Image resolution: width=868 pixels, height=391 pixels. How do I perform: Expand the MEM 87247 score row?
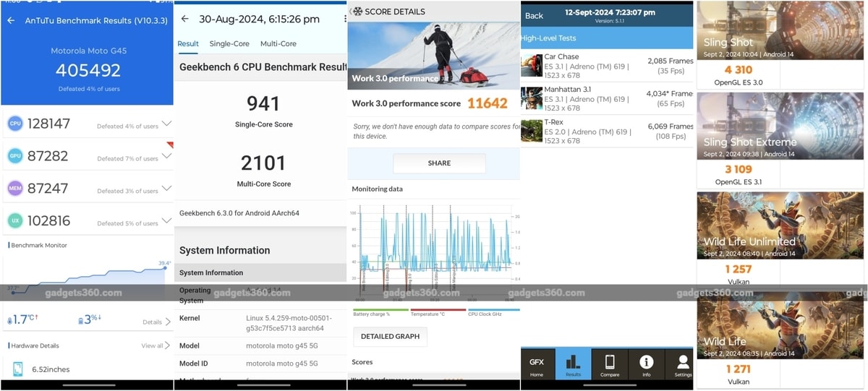coord(166,189)
